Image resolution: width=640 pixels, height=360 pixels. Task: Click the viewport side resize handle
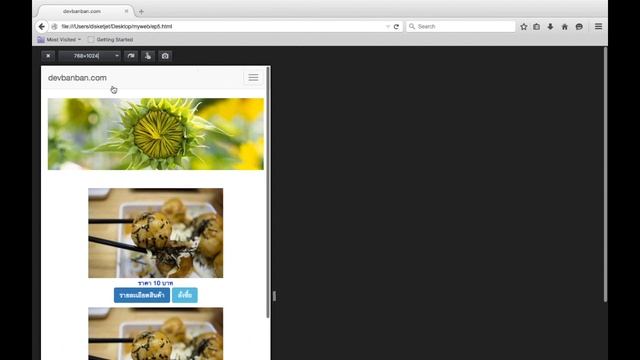pyautogui.click(x=274, y=296)
